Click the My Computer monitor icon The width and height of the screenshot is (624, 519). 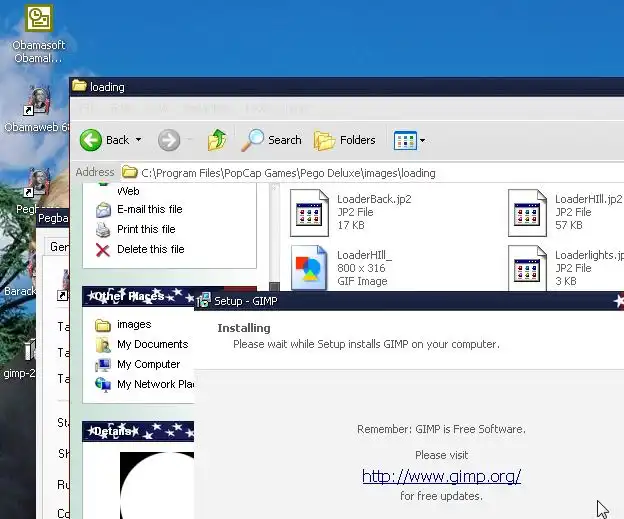coord(103,365)
